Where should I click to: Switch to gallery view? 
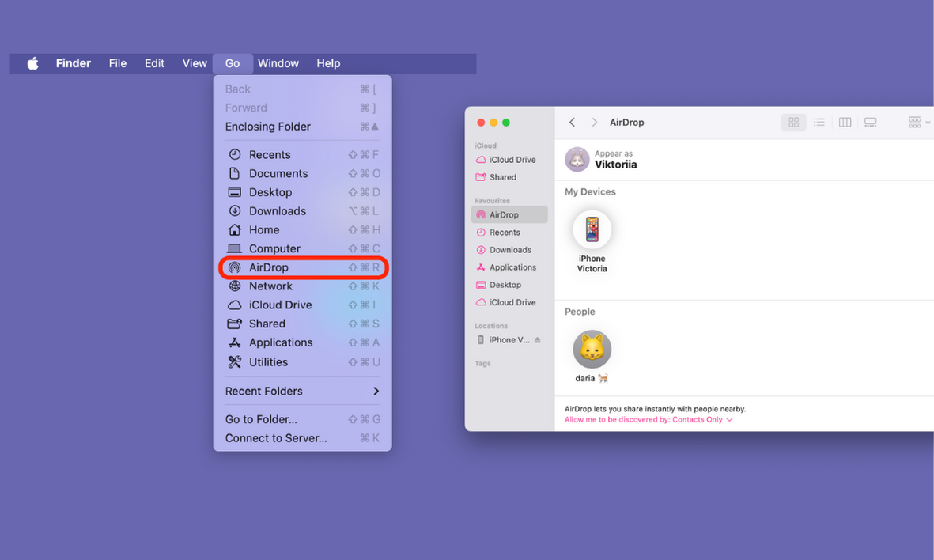click(x=870, y=122)
